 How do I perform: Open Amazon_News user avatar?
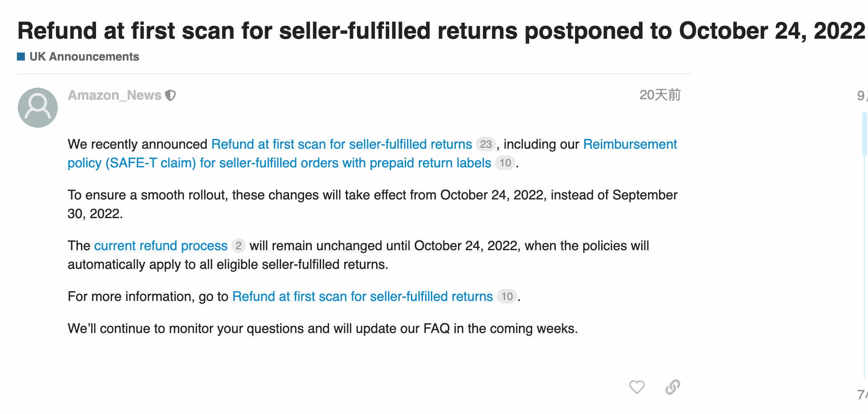38,108
